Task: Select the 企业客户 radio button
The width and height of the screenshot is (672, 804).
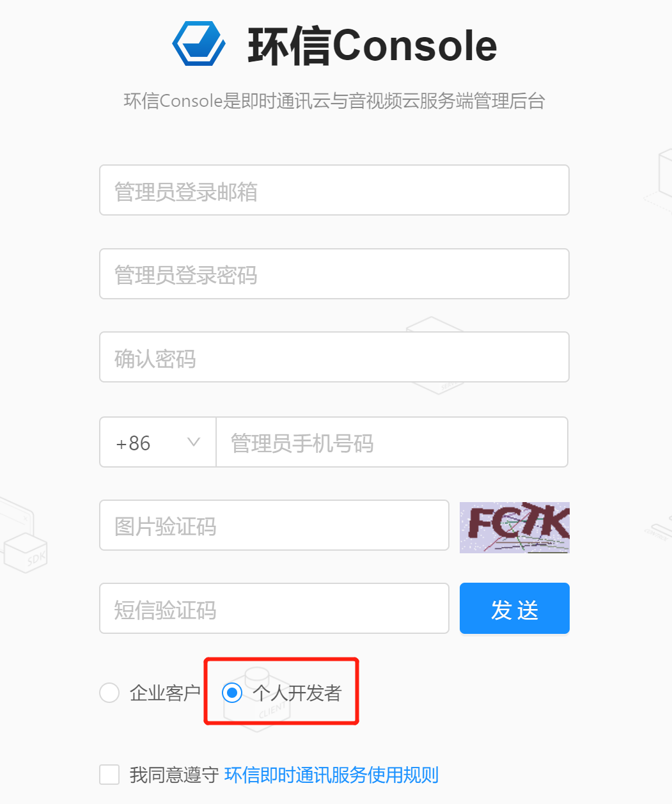Action: click(109, 693)
